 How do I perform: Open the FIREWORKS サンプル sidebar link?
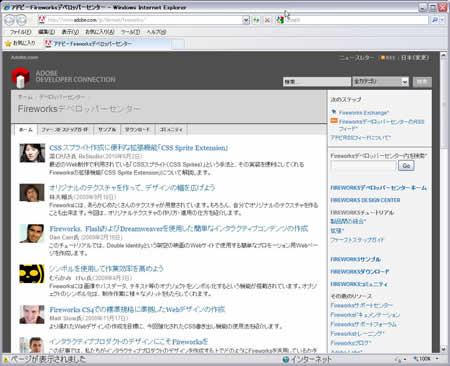tap(355, 259)
